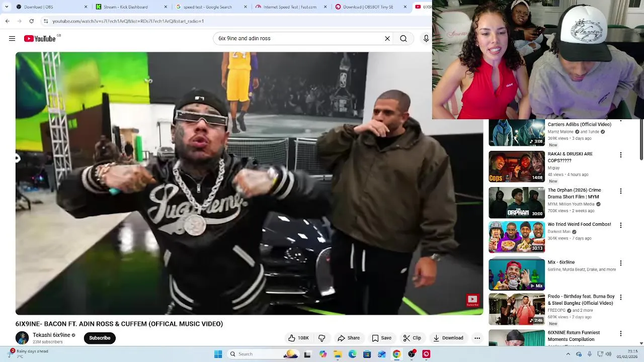Open Tekashi 6ix9ine channel avatar
644x362 pixels.
(22, 338)
